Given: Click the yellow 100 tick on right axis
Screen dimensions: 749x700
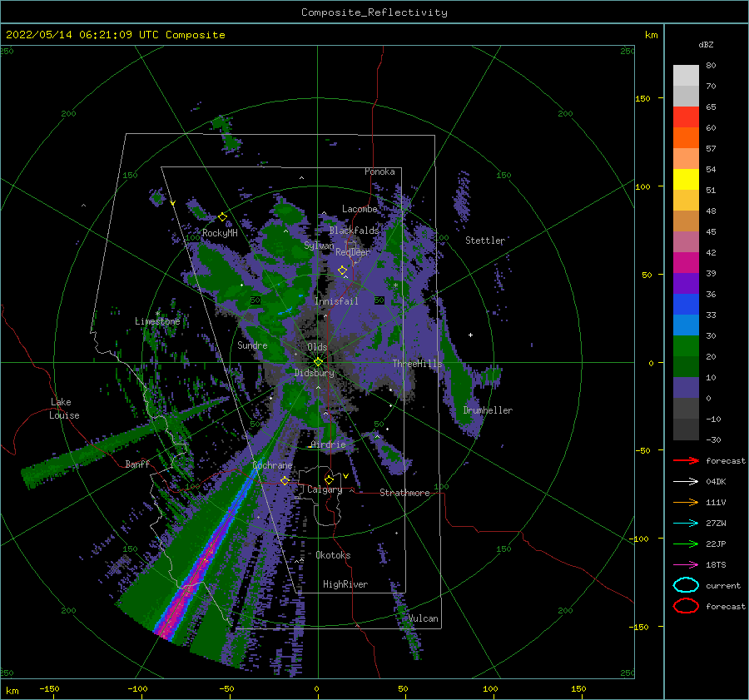Looking at the screenshot, I should click(x=642, y=186).
